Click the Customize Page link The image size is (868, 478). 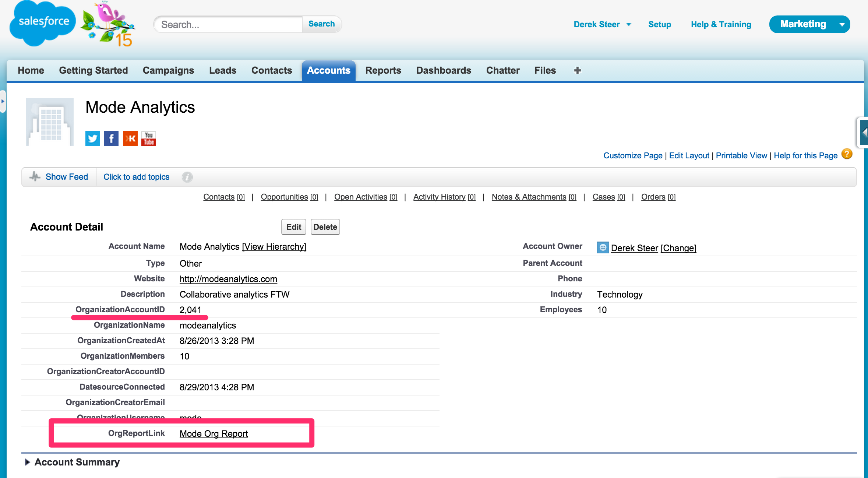633,155
